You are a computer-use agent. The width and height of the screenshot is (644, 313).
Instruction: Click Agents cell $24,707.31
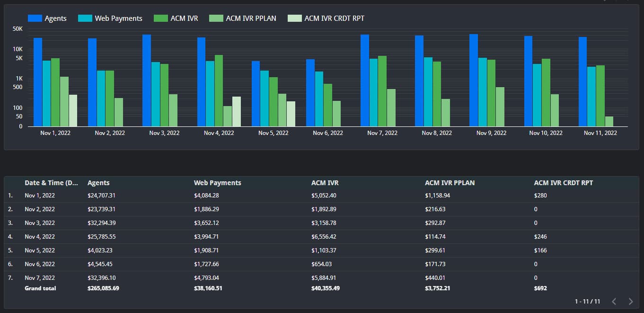click(102, 195)
